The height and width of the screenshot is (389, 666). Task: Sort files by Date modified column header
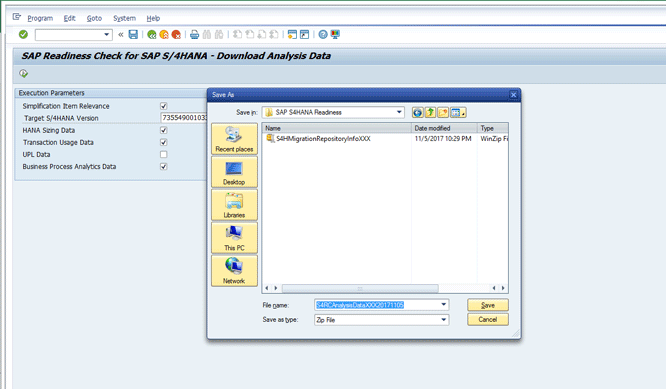click(444, 128)
